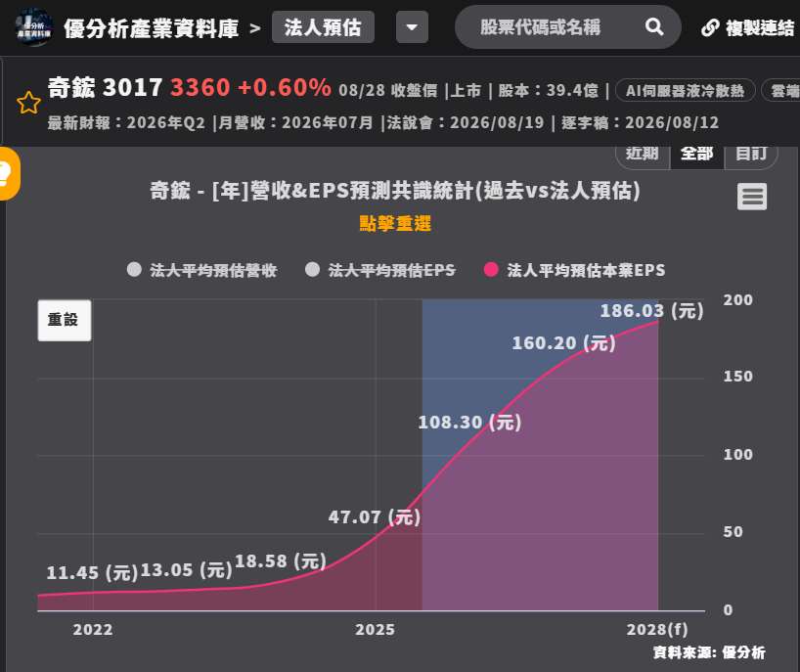Click the 2025 axis label

375,629
